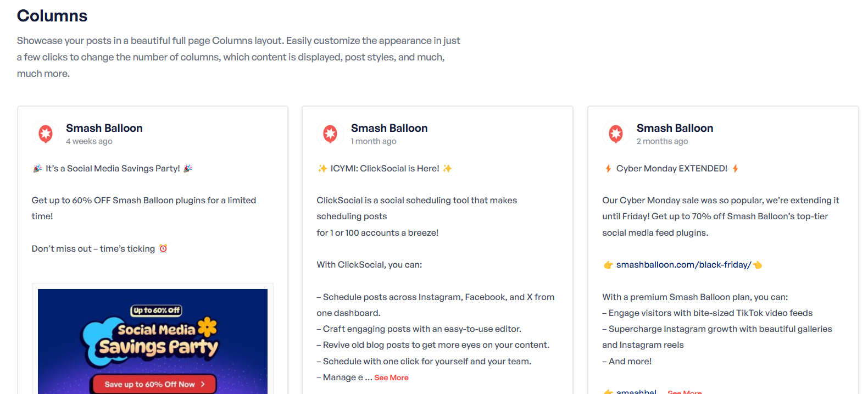Viewport: 868px width, 394px height.
Task: Click lightning bolt emoji before Cyber Monday
Action: (608, 169)
